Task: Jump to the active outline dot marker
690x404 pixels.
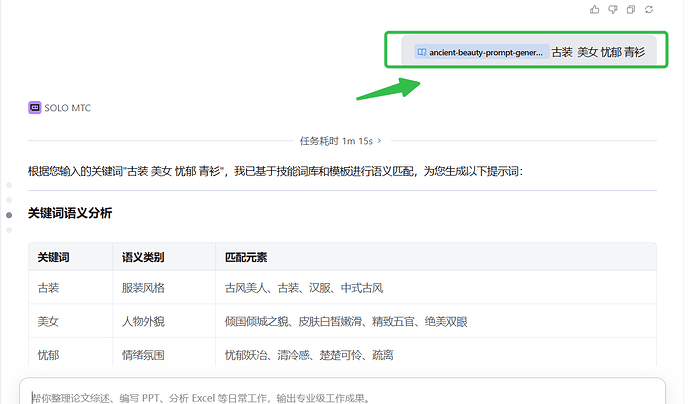Action: point(9,215)
